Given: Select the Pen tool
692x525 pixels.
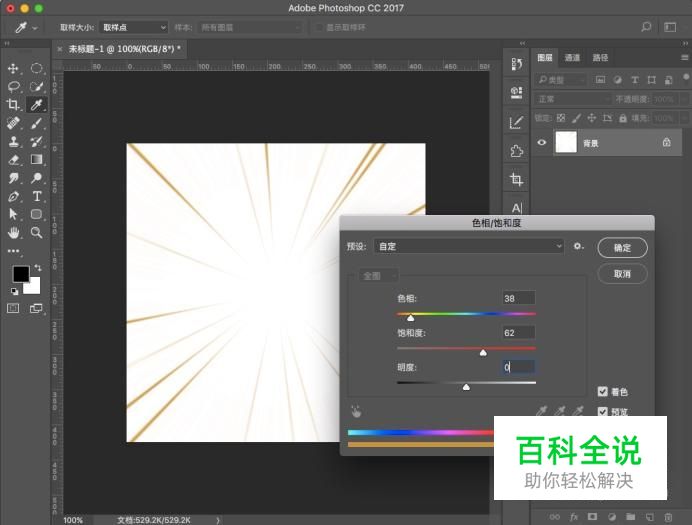Looking at the screenshot, I should [x=13, y=196].
